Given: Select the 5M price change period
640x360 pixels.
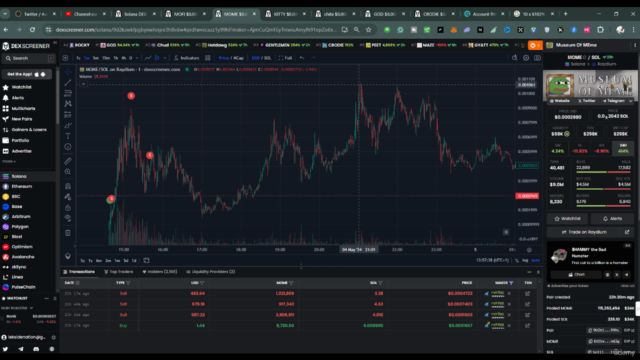Looking at the screenshot, I should coord(558,148).
